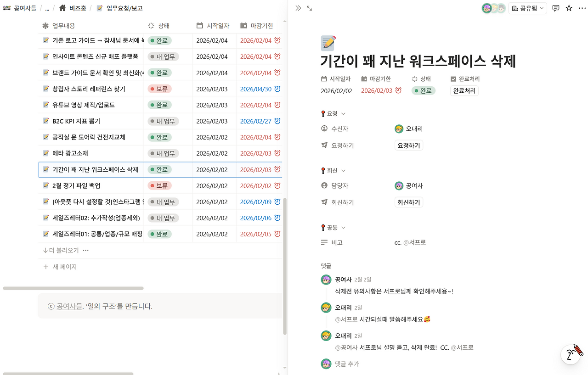Load more rows with 더 불러오기
This screenshot has width=588, height=375.
click(62, 250)
